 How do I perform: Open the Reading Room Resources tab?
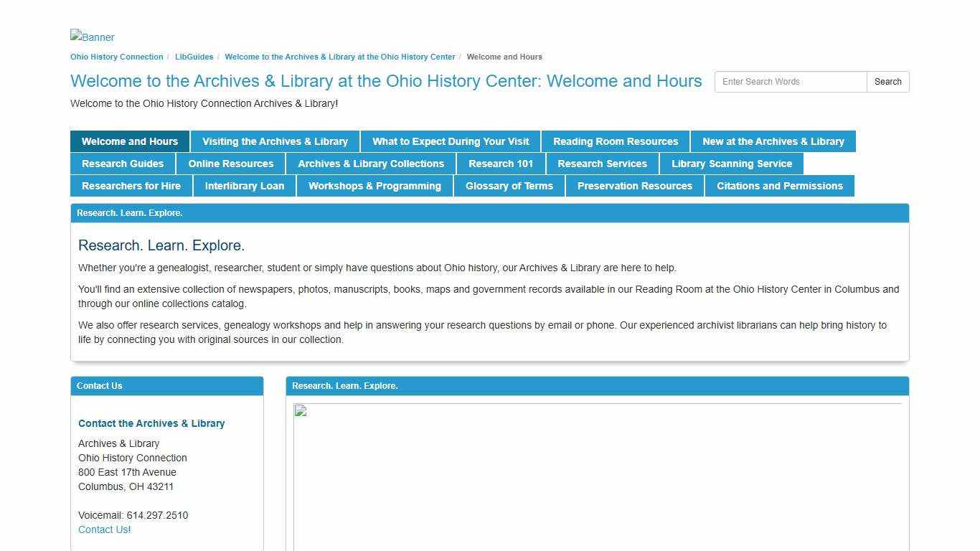[615, 141]
